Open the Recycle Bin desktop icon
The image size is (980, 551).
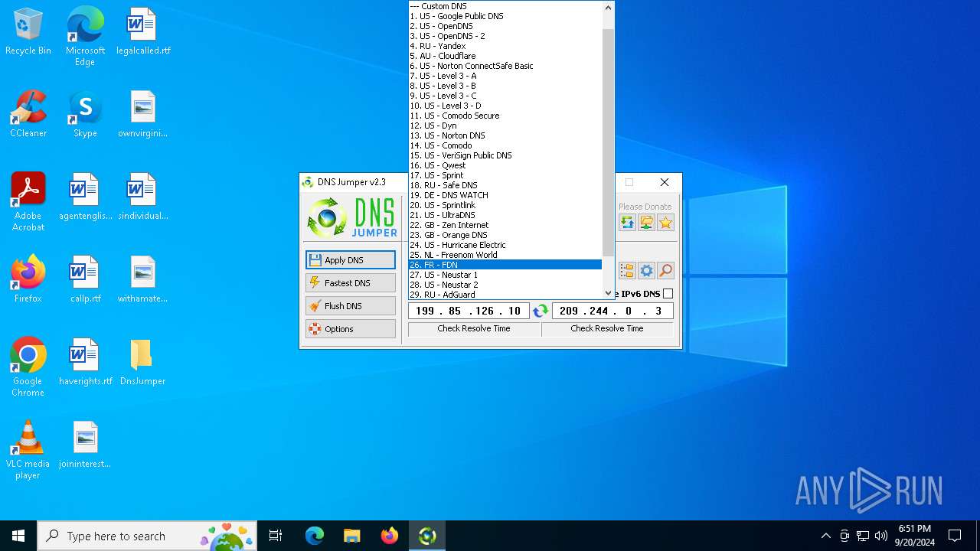tap(28, 32)
